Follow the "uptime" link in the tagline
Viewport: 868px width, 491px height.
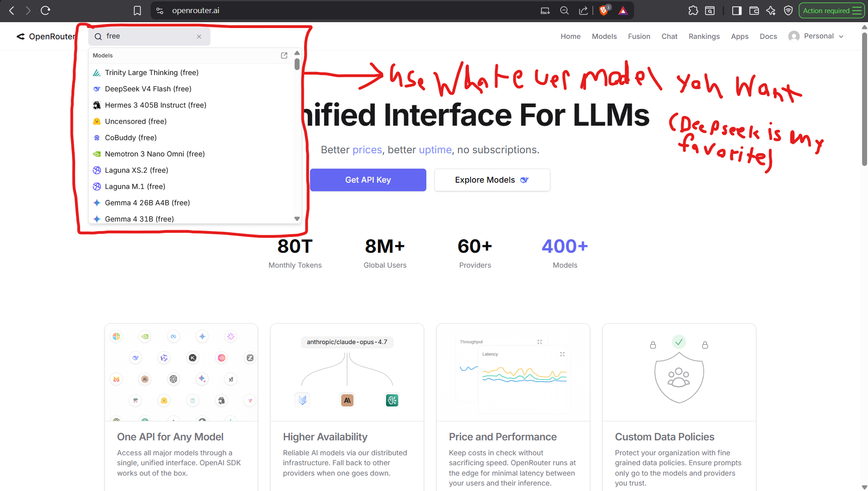tap(435, 150)
